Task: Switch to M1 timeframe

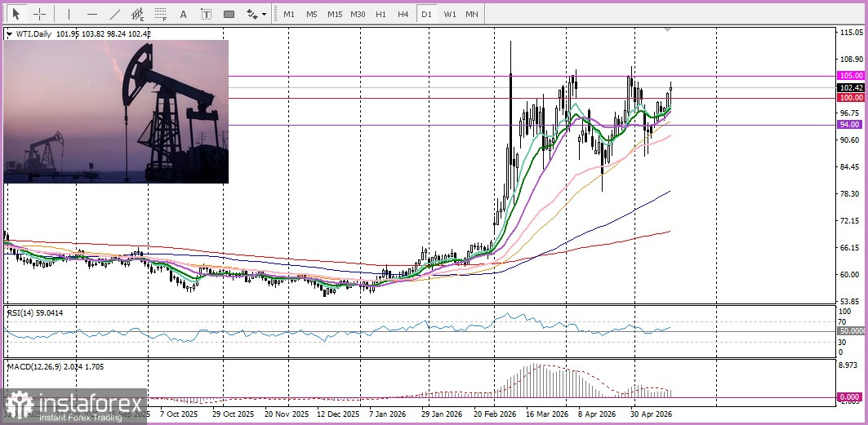Action: pos(289,15)
